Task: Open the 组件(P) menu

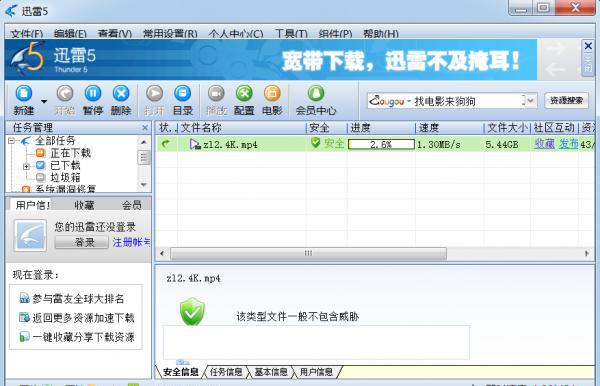Action: (x=335, y=34)
